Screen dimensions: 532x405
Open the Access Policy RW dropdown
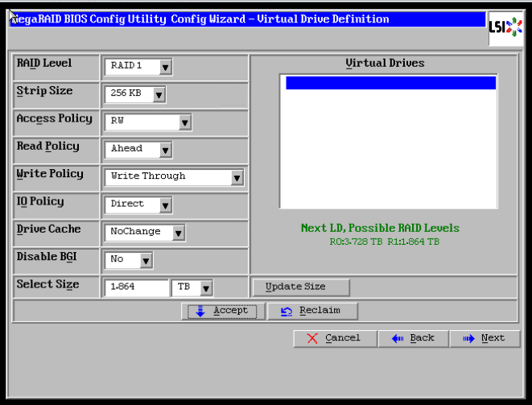pos(184,122)
